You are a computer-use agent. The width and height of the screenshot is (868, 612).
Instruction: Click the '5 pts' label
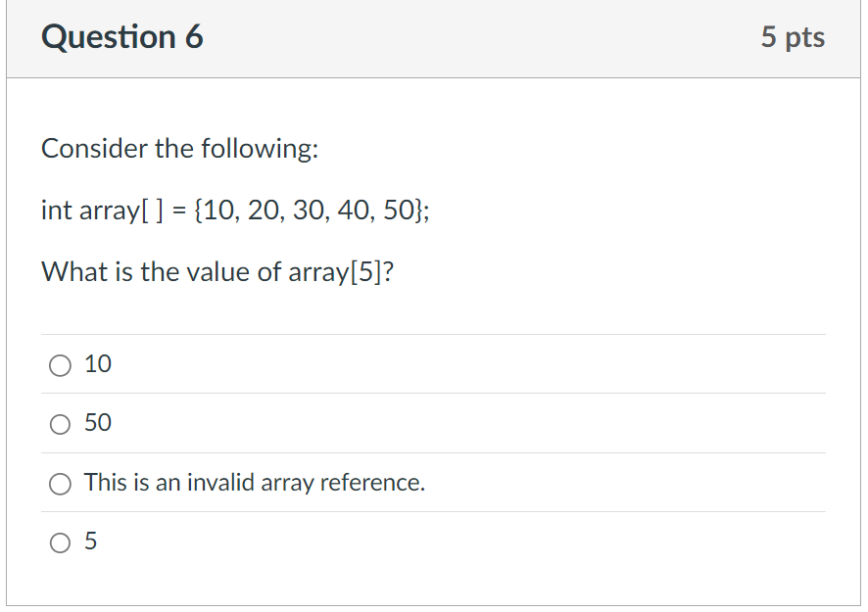tap(796, 37)
